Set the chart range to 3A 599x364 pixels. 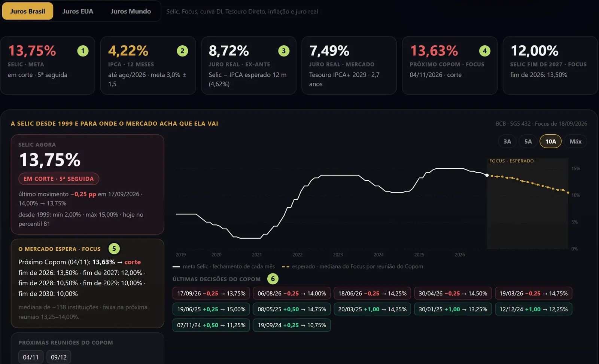pyautogui.click(x=507, y=141)
